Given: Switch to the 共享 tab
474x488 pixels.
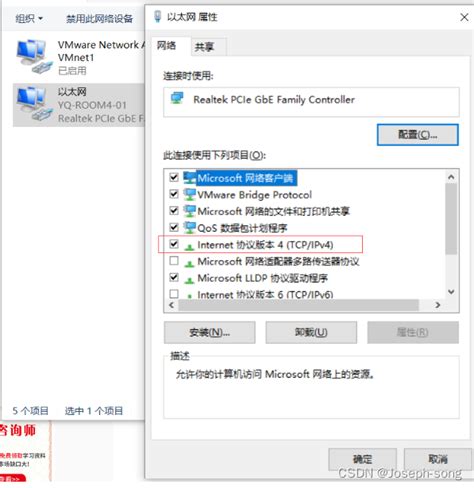Looking at the screenshot, I should point(204,47).
